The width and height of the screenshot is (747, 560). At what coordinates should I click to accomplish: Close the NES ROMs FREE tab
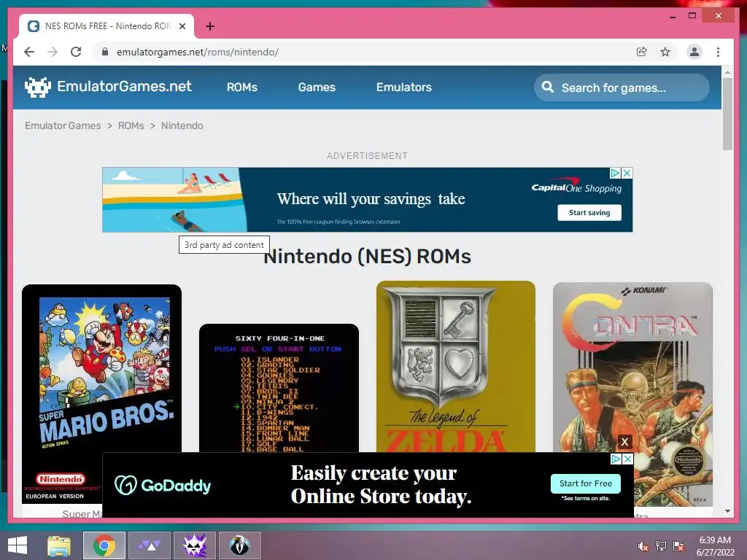[x=182, y=26]
